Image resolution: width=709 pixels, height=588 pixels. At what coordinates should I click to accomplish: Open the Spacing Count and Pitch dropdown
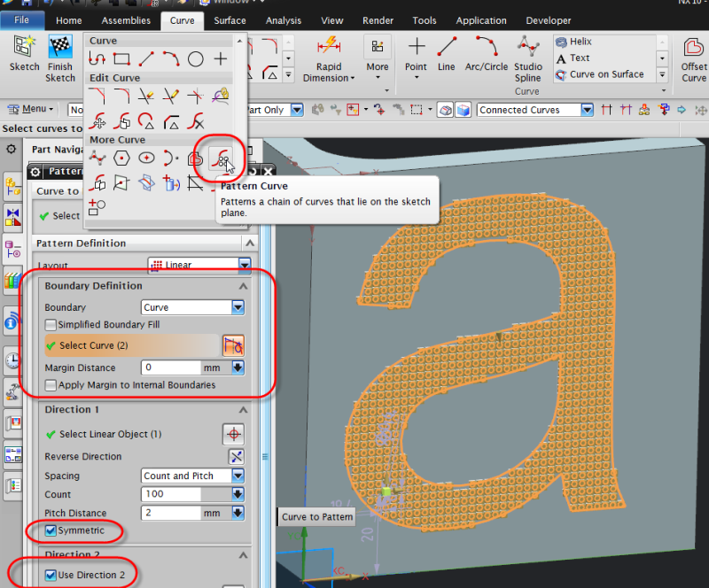(238, 476)
